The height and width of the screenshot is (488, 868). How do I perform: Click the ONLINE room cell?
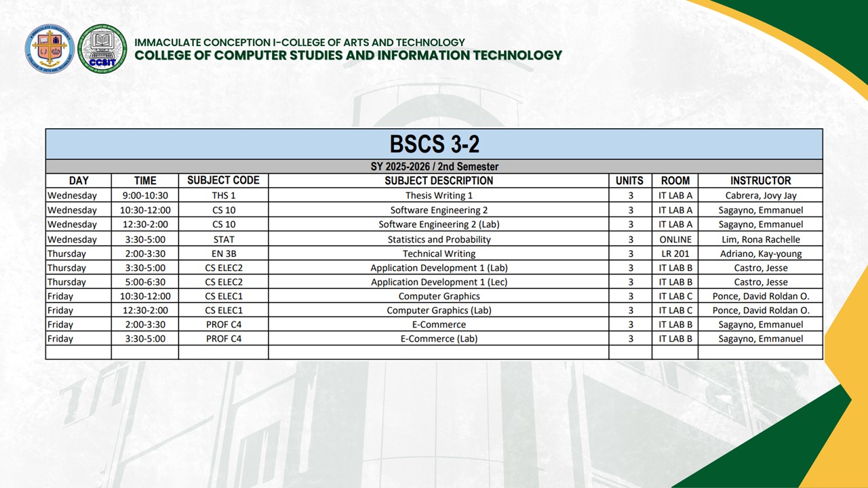tap(675, 239)
